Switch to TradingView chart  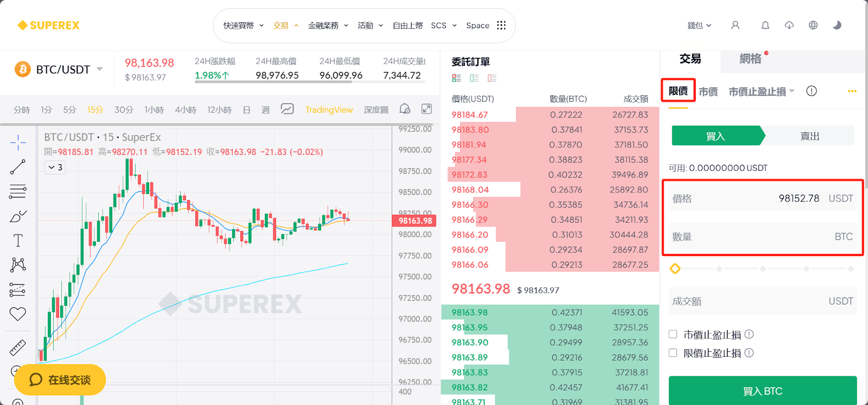pos(329,110)
